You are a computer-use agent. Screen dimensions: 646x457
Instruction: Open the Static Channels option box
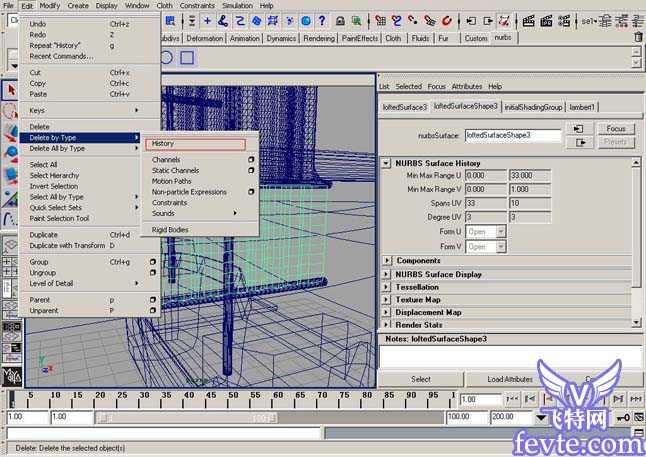(x=251, y=170)
